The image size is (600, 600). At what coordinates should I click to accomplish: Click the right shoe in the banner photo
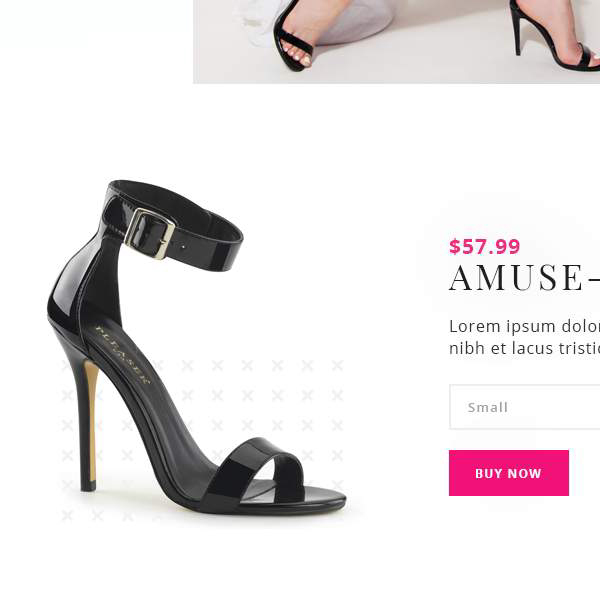[x=555, y=35]
